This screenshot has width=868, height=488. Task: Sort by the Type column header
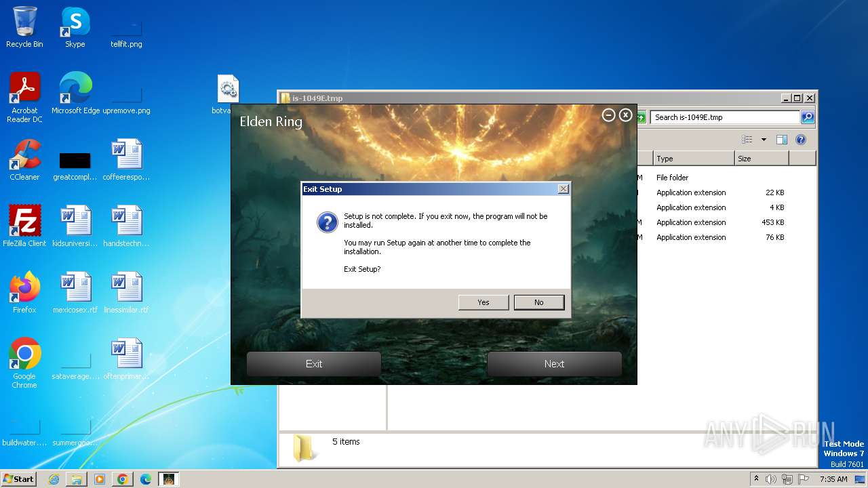point(694,159)
